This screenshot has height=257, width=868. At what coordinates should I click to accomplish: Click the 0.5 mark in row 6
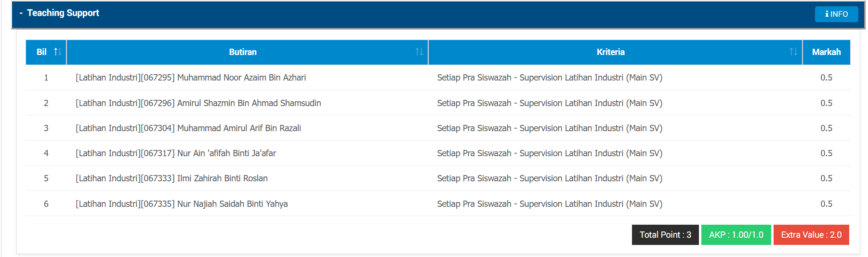[826, 204]
